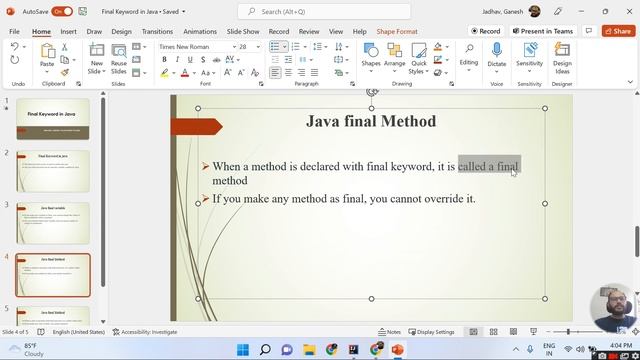Toggle the AutoSave switch
This screenshot has width=640, height=360.
tap(62, 11)
